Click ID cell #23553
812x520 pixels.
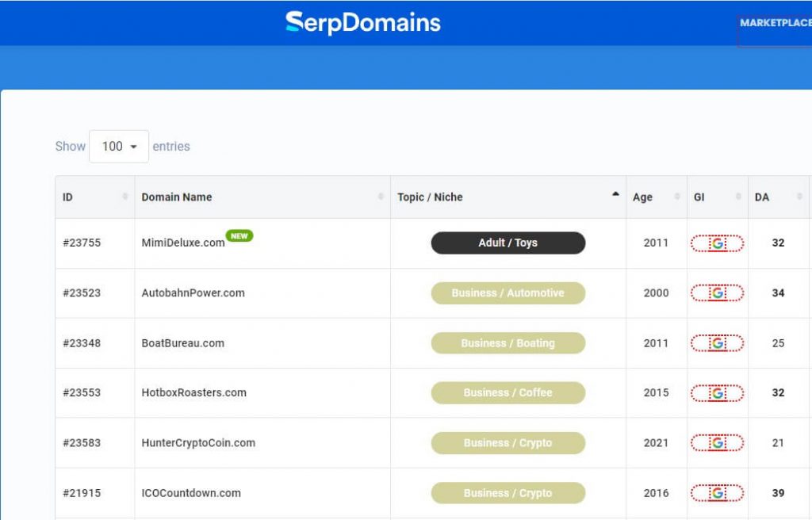point(82,392)
